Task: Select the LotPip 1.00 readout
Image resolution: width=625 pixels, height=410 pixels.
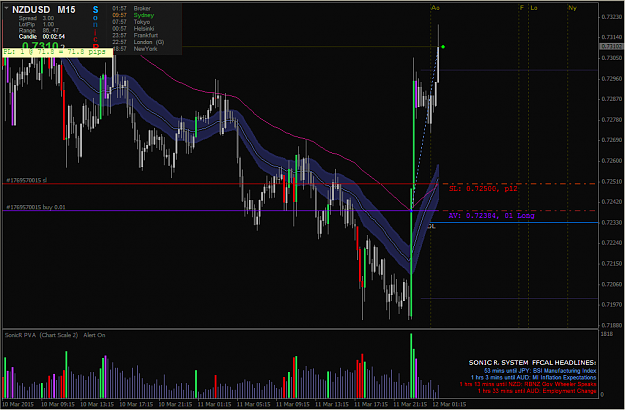Action: coord(36,24)
